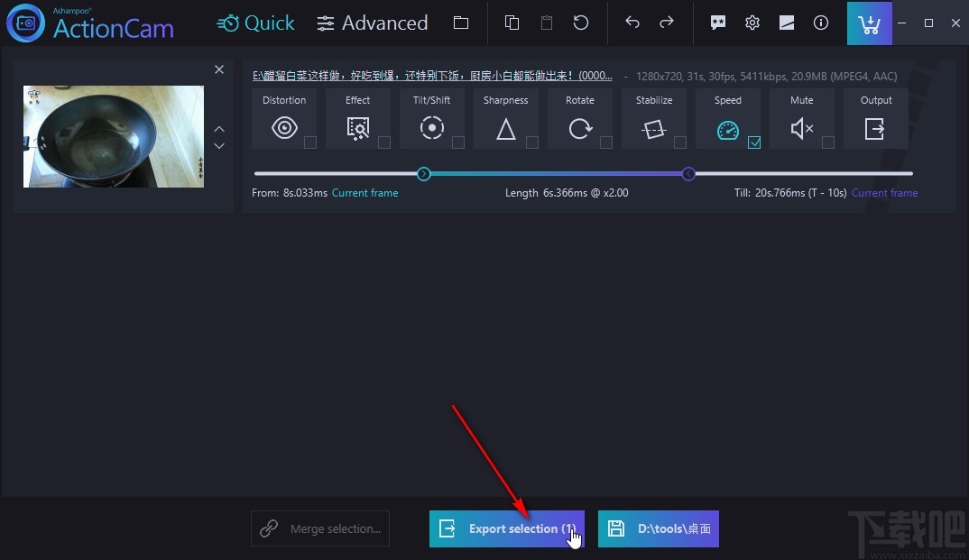The width and height of the screenshot is (969, 560).
Task: Enable the Effect checkbox
Action: click(x=384, y=142)
